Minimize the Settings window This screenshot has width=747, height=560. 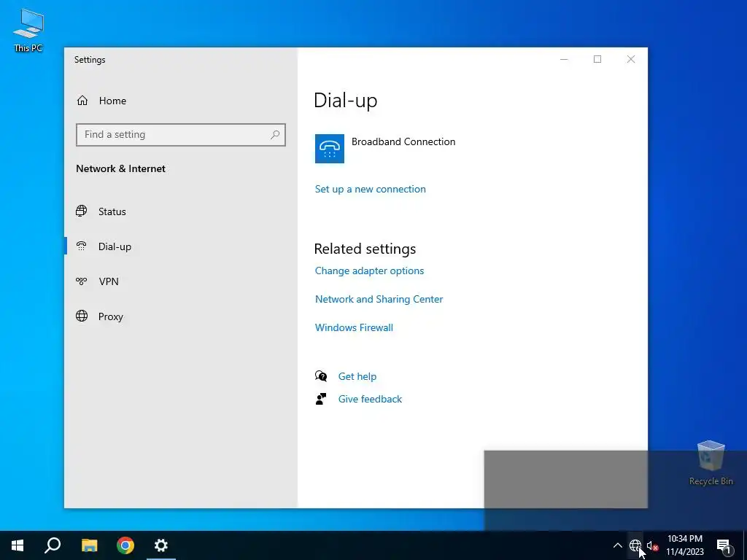[564, 59]
